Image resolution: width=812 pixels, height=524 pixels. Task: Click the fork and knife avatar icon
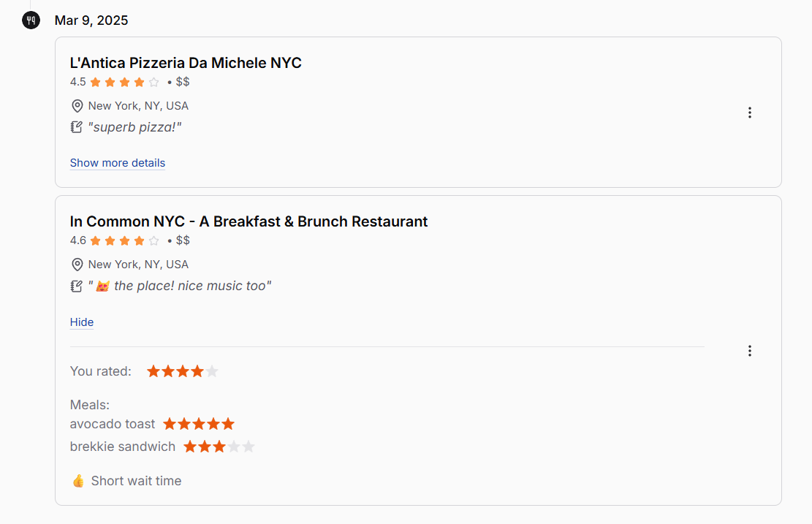[x=30, y=20]
